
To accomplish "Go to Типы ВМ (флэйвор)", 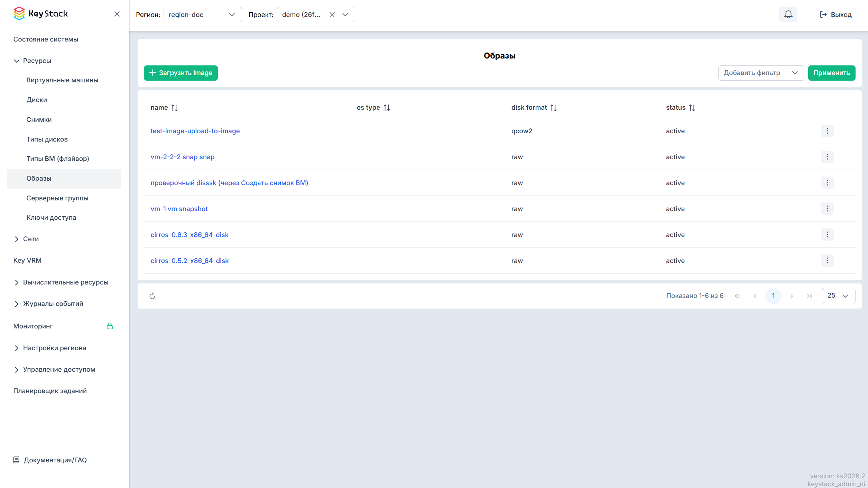I will point(58,159).
